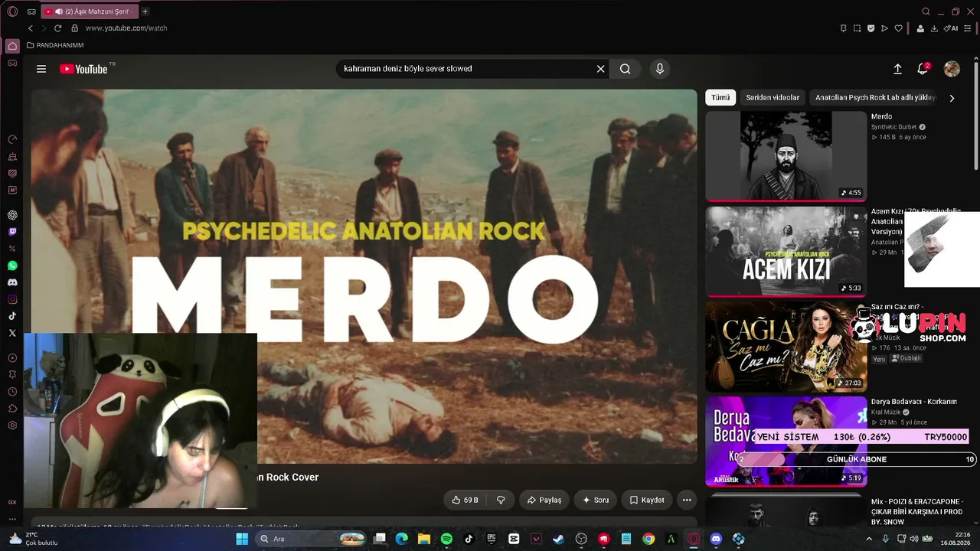Open more actions three-dot menu
Viewport: 980px width, 551px height.
coord(687,500)
